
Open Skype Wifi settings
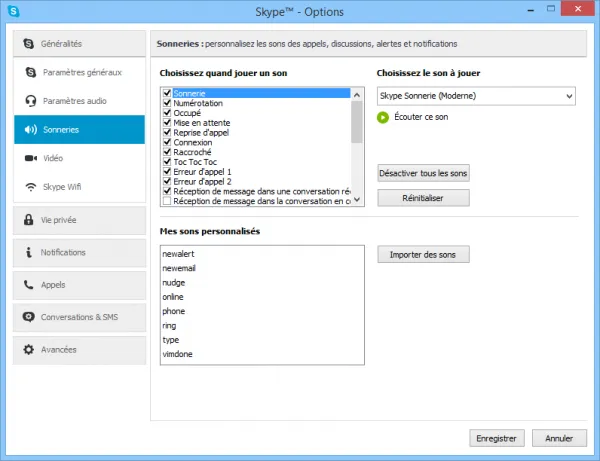click(x=80, y=187)
